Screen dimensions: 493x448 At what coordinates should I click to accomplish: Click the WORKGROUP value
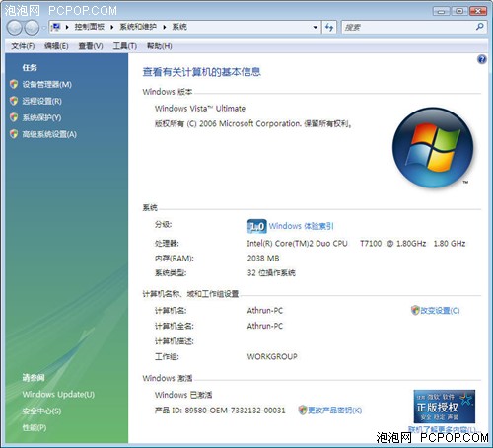pos(272,356)
